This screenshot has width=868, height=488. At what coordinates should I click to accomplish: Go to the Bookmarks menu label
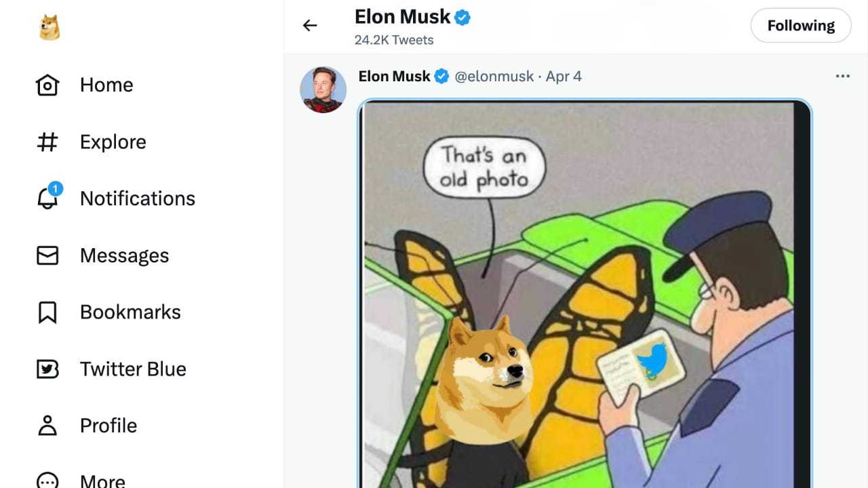pyautogui.click(x=130, y=312)
